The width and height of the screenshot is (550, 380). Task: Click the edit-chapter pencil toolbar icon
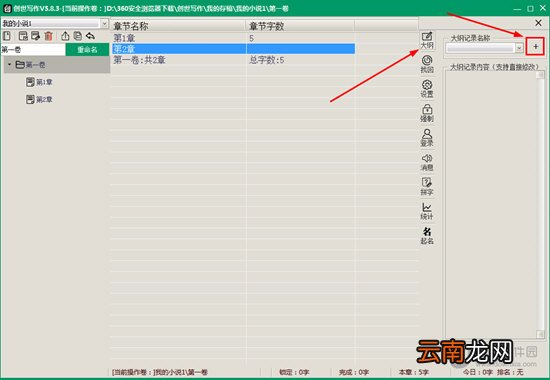pos(35,36)
